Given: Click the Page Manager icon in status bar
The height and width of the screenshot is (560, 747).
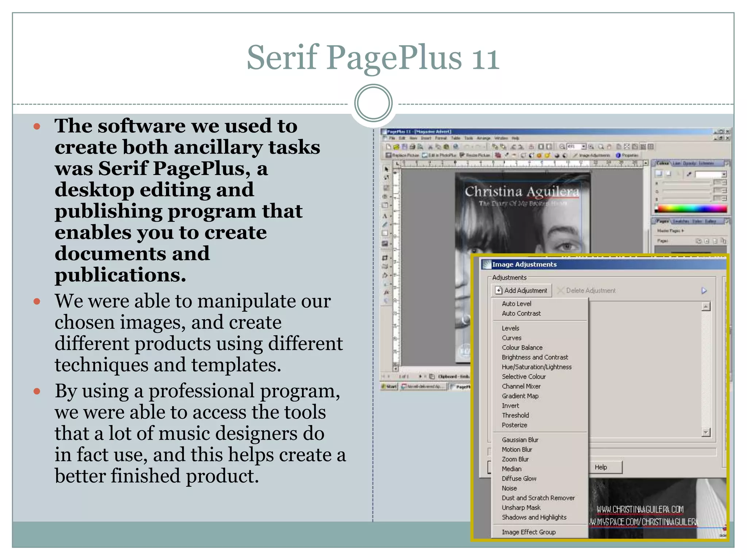Looking at the screenshot, I should [x=432, y=376].
